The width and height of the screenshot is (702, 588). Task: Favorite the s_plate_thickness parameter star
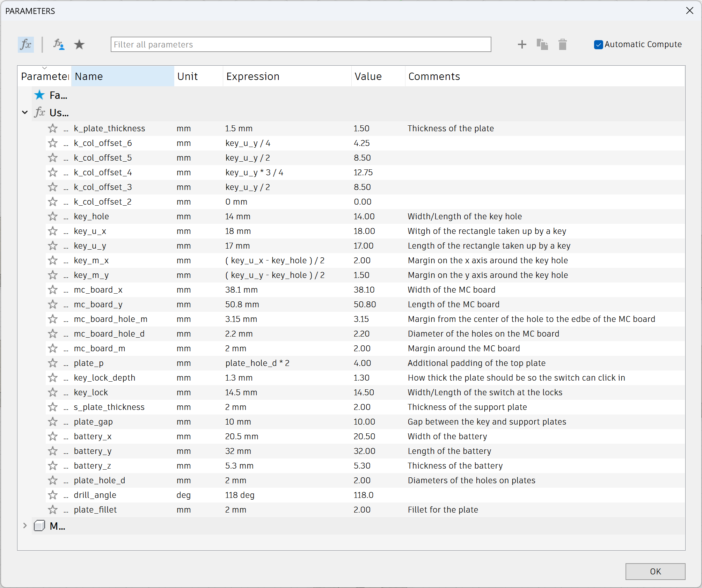53,407
